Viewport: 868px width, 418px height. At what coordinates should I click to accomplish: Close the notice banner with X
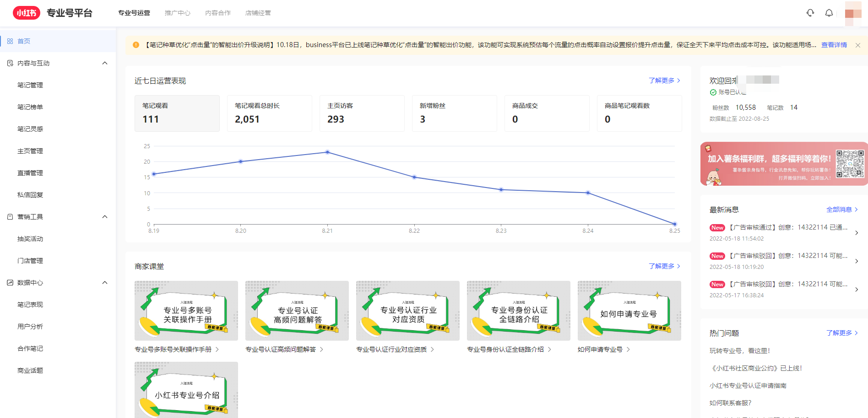(858, 45)
